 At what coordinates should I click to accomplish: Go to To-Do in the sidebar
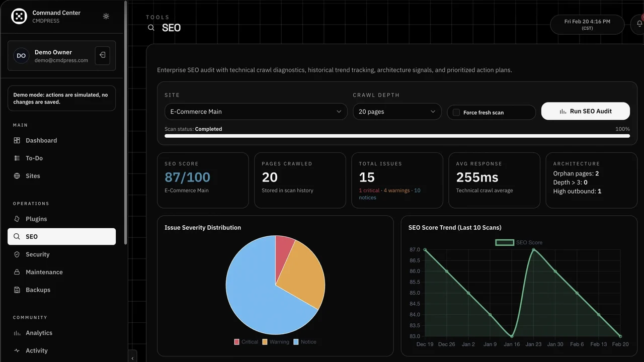click(61, 158)
